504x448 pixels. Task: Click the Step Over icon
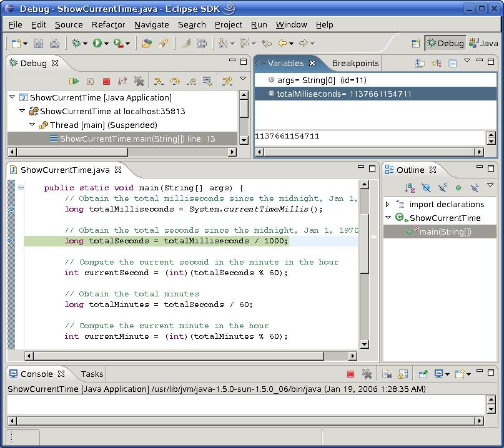tap(175, 81)
